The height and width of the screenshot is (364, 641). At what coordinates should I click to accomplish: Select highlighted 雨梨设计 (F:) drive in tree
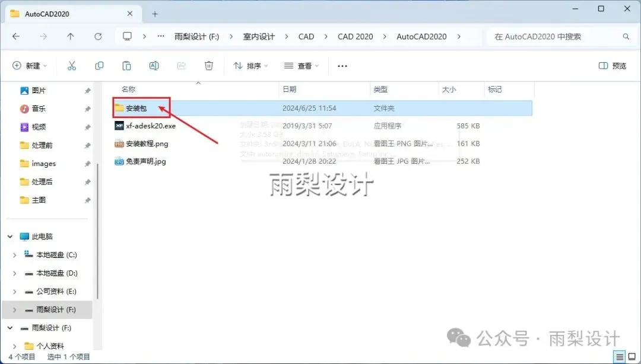pos(47,309)
